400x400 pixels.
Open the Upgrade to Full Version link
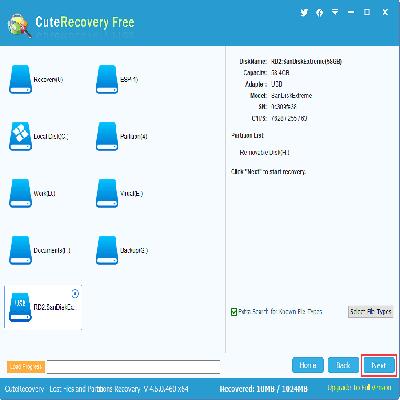tap(359, 388)
